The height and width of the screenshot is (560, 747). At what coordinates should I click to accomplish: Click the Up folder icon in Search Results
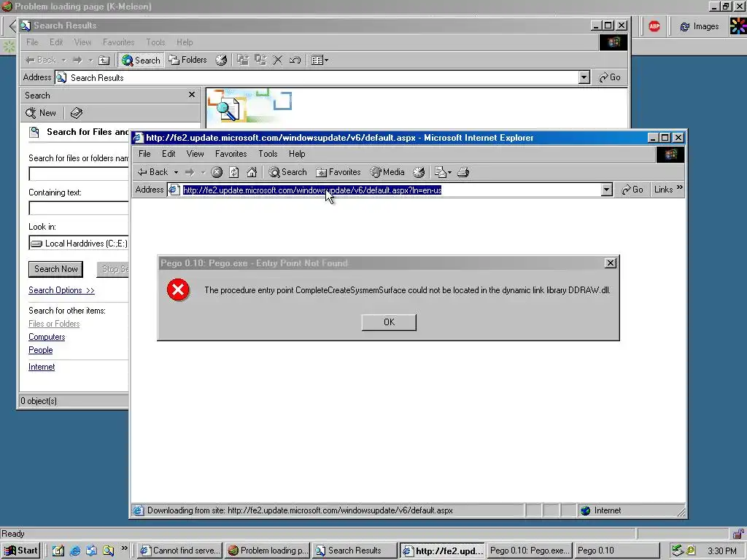click(104, 60)
